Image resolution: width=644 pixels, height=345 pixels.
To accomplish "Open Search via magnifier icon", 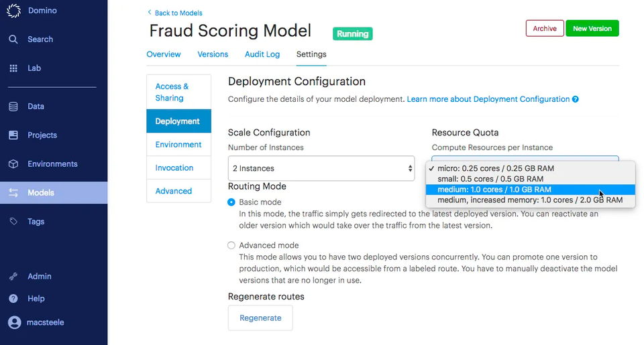I will pyautogui.click(x=13, y=40).
